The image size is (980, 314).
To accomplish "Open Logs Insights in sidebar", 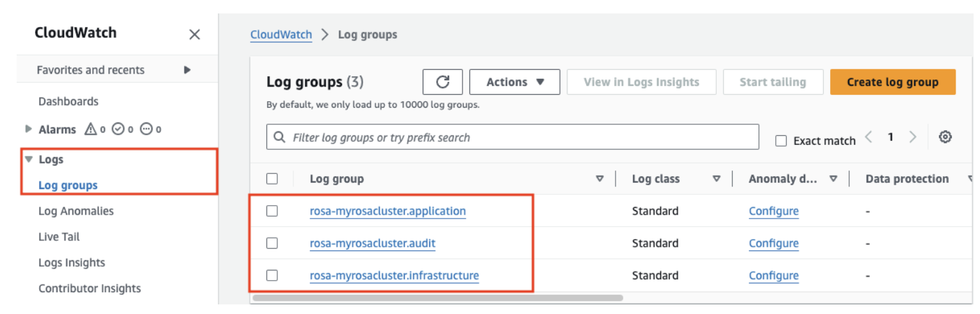I will (x=72, y=263).
